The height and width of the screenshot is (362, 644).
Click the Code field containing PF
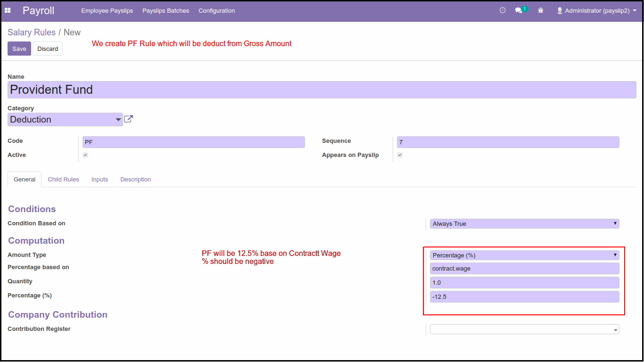pyautogui.click(x=193, y=142)
